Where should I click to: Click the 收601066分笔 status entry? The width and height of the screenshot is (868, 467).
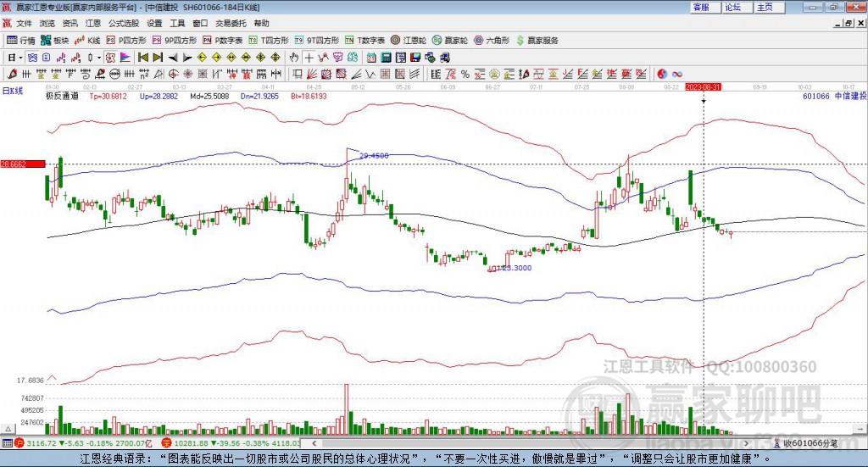[x=806, y=443]
